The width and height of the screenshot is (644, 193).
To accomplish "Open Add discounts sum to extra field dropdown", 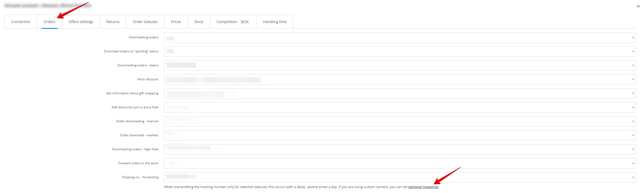I will 400,108.
